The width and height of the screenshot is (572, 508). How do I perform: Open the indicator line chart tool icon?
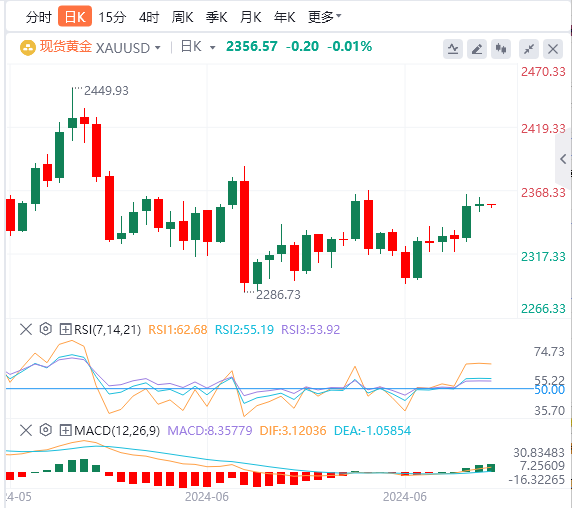[x=453, y=49]
